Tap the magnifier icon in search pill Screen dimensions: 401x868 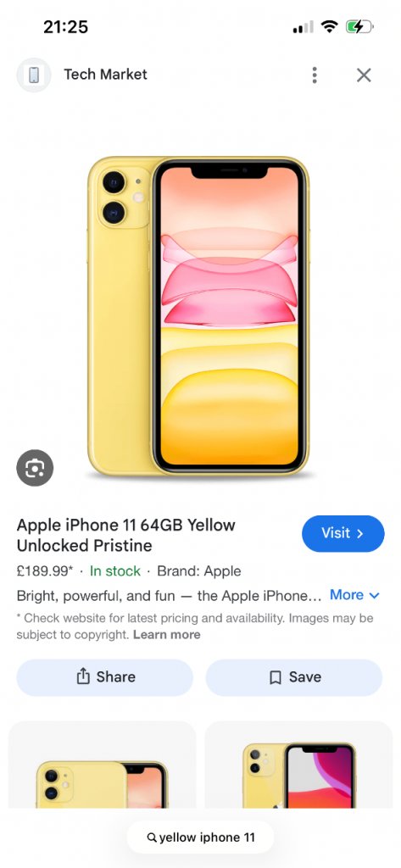[x=152, y=837]
